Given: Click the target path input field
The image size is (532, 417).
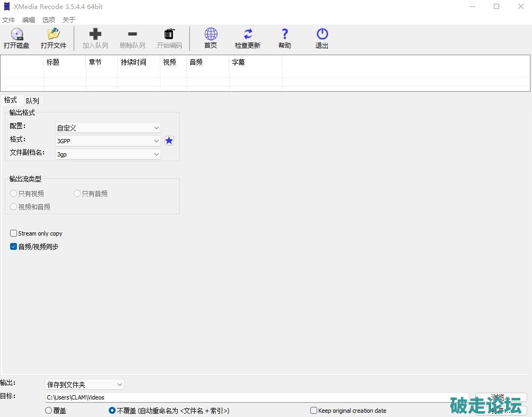Looking at the screenshot, I should click(255, 397).
